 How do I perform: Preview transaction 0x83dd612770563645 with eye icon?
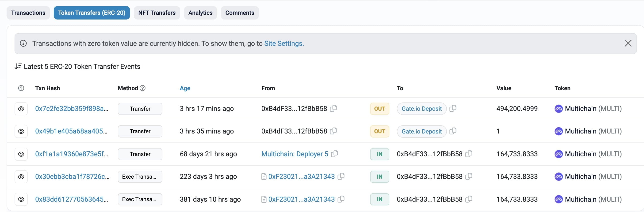click(21, 199)
